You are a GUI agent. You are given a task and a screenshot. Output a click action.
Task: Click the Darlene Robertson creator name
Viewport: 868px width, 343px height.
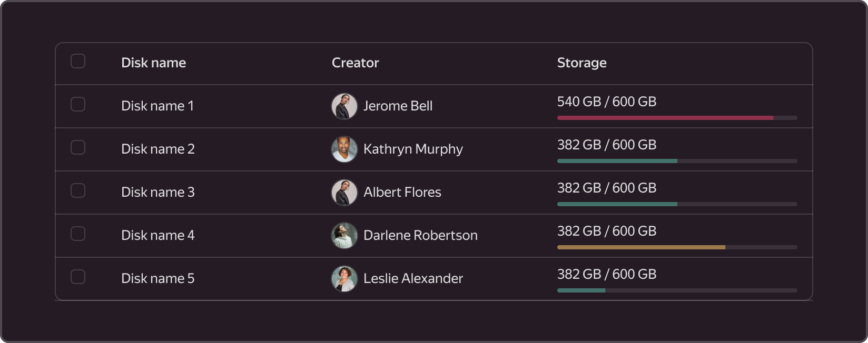(x=420, y=235)
